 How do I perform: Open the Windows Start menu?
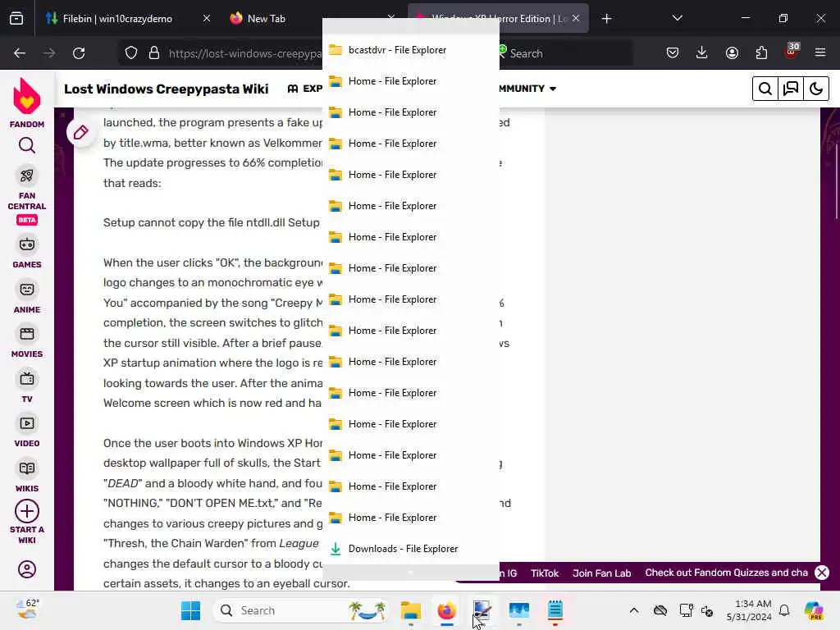190,610
